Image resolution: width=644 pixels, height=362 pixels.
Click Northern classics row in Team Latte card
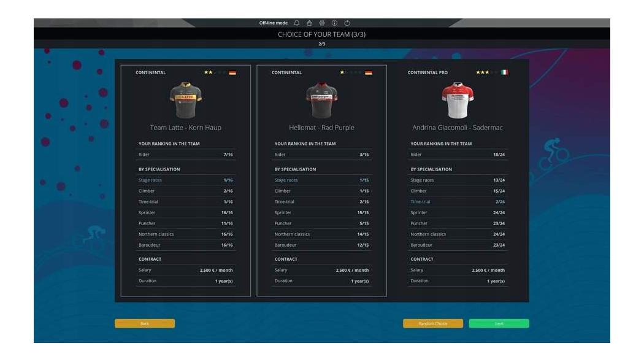[x=186, y=234]
